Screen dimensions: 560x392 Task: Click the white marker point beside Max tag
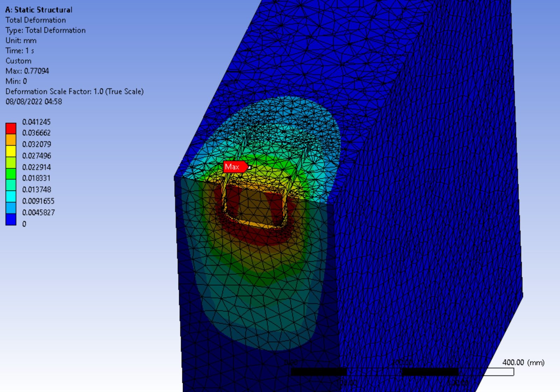pyautogui.click(x=249, y=167)
